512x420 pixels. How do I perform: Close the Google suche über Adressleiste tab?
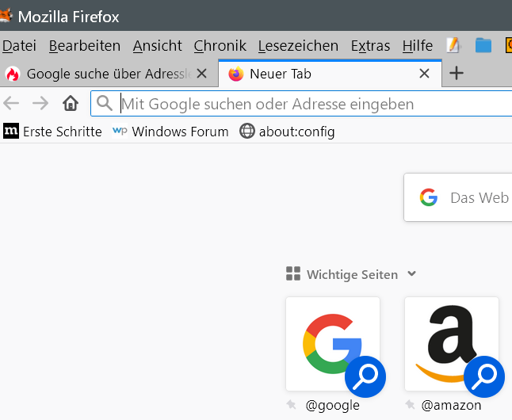tap(201, 74)
